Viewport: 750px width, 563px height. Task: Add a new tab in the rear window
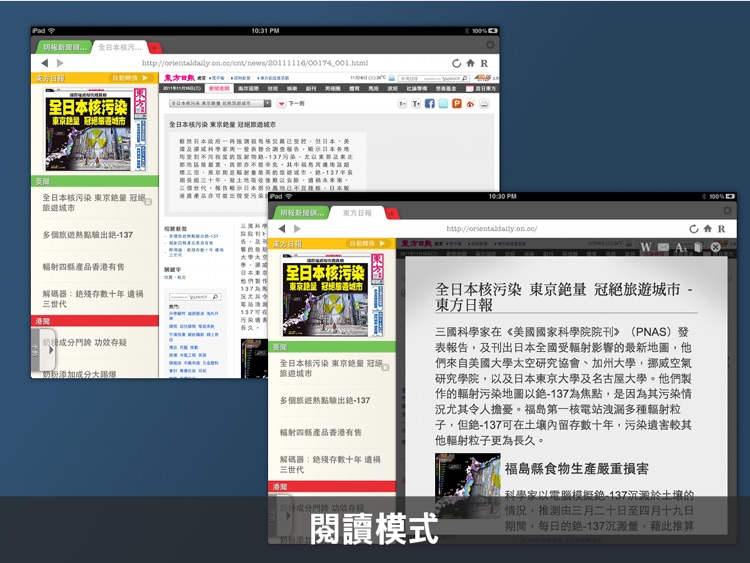point(155,47)
